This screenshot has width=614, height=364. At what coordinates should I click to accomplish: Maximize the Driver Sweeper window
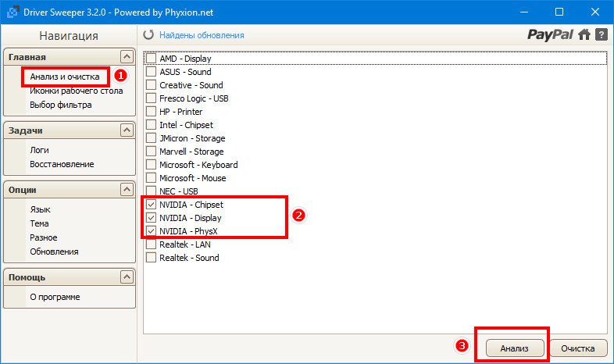point(559,12)
